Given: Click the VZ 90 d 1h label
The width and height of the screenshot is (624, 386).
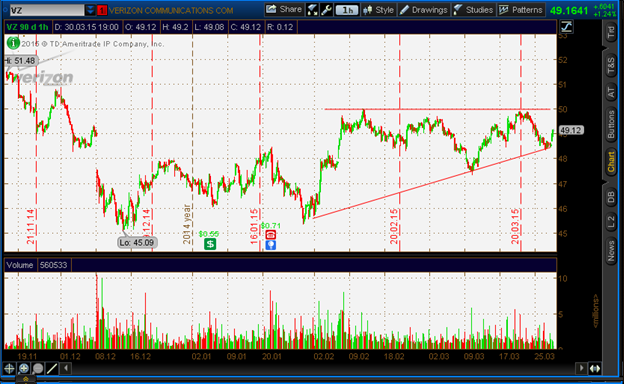Looking at the screenshot, I should (x=27, y=27).
